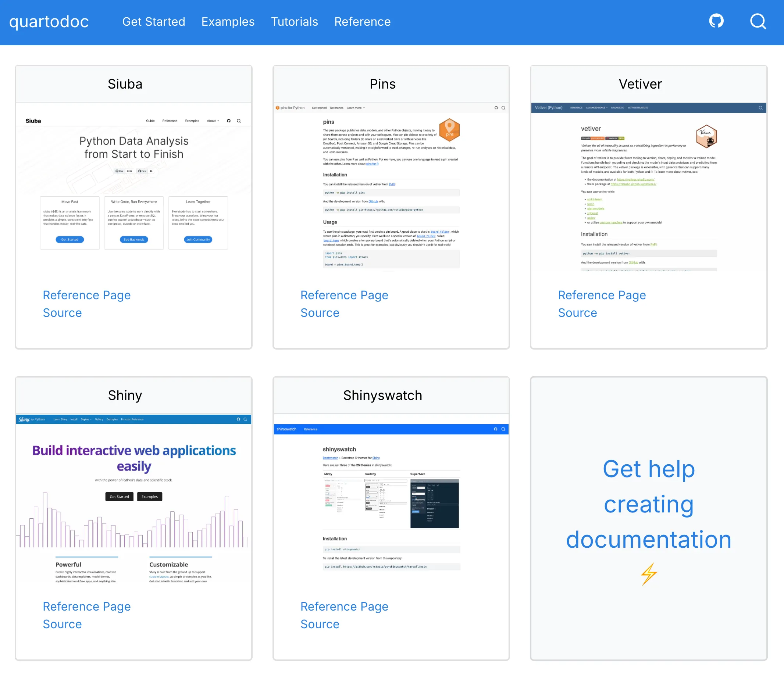Open the Pins Source link
The width and height of the screenshot is (784, 683).
pos(320,312)
